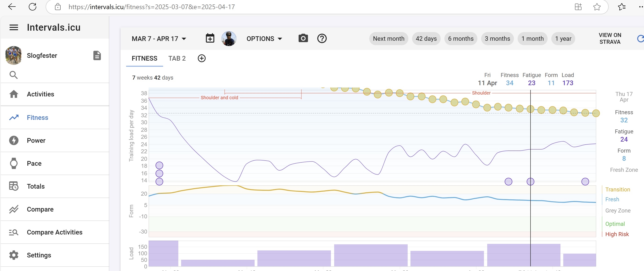The height and width of the screenshot is (271, 644).
Task: Select the 1 year range chip
Action: [563, 39]
